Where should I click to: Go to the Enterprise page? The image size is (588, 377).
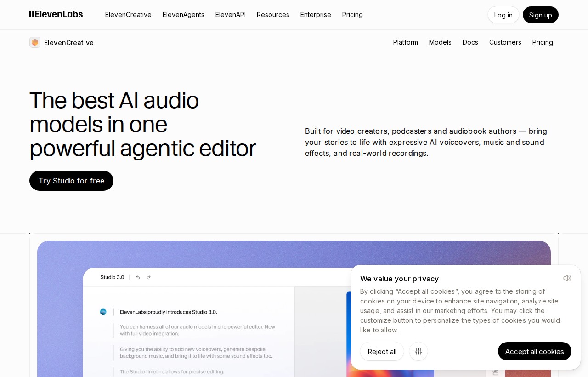pos(316,15)
